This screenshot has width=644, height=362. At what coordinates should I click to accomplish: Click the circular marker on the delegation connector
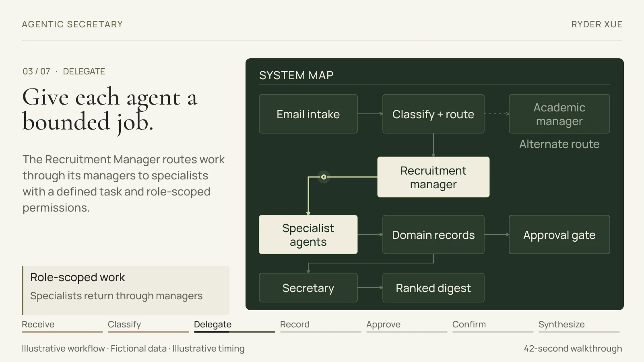(x=324, y=177)
